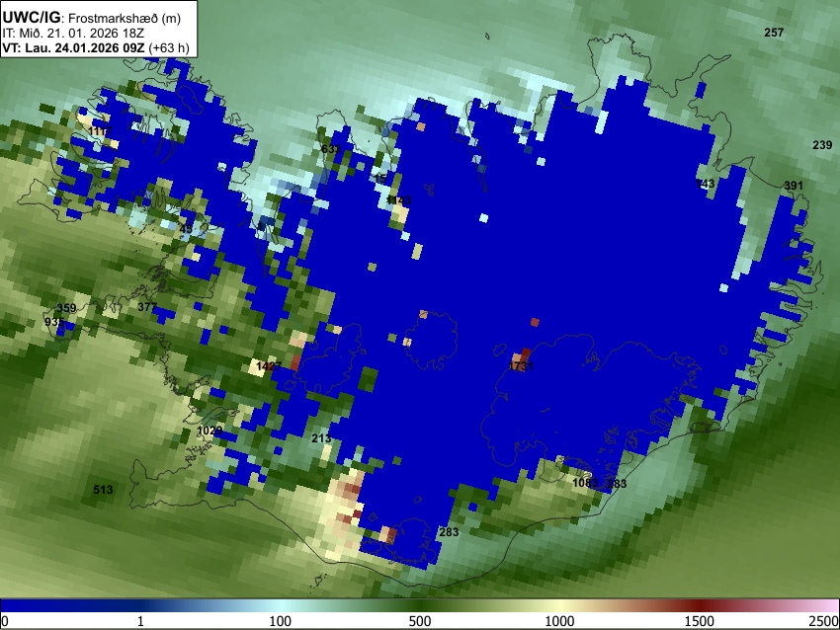Select the map value label "1117"
Viewport: 840px width, 630px height.
100,131
